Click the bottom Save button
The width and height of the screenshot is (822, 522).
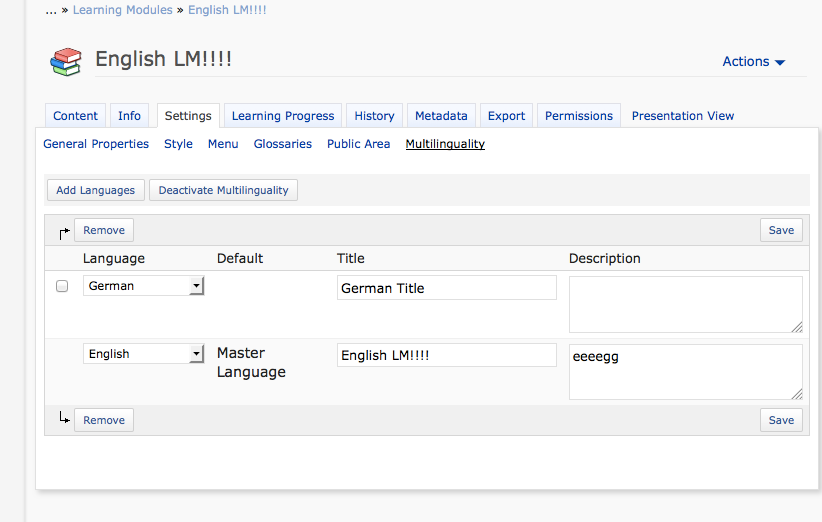[781, 420]
